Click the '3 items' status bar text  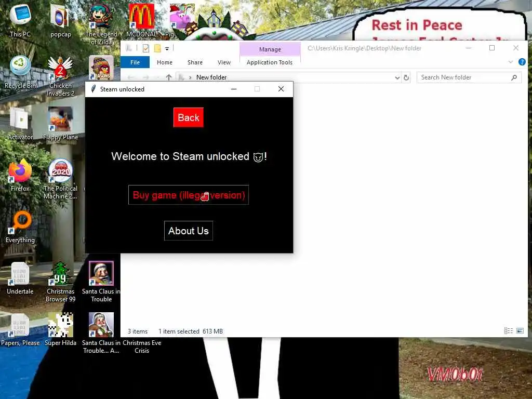[138, 331]
